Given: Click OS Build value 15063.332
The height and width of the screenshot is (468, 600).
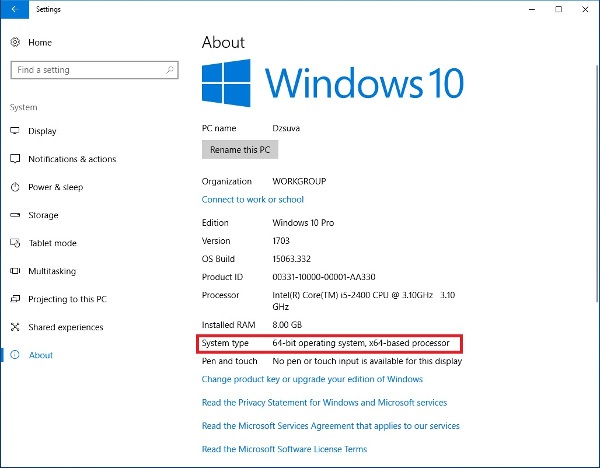Looking at the screenshot, I should (x=291, y=259).
